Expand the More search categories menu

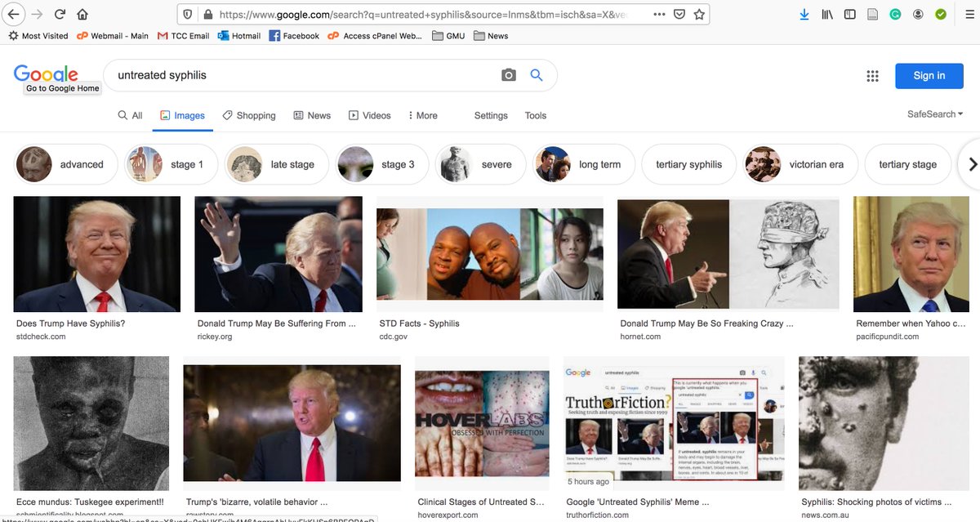(x=422, y=115)
